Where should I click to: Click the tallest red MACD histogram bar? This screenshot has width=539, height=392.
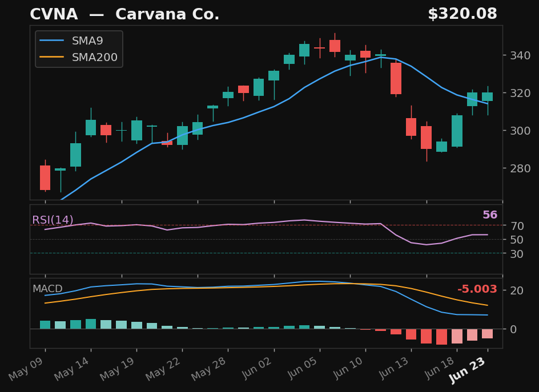(x=442, y=337)
